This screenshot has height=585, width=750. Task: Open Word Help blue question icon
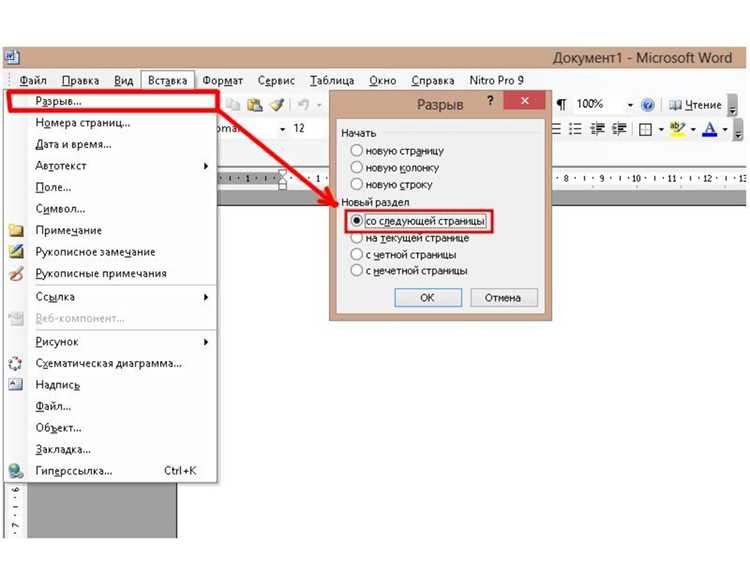[647, 105]
